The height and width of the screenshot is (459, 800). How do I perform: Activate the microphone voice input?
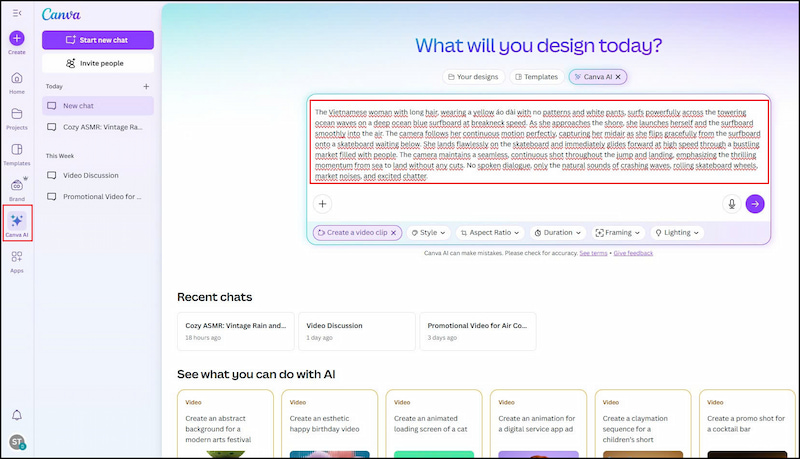(732, 204)
